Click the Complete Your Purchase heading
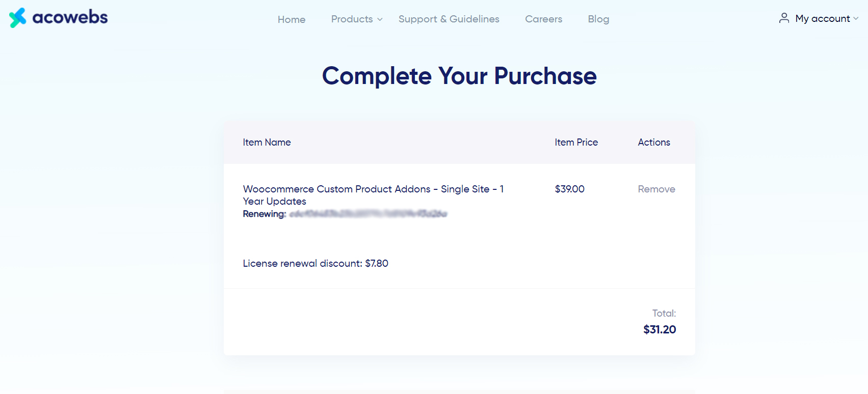Image resolution: width=868 pixels, height=394 pixels. click(459, 76)
